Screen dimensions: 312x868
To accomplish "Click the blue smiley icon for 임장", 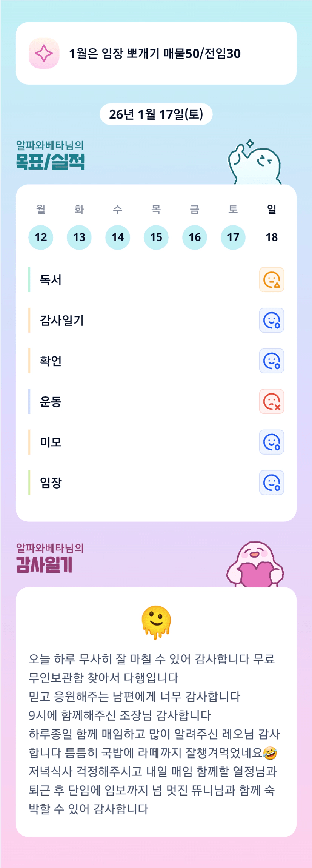I will pyautogui.click(x=271, y=483).
